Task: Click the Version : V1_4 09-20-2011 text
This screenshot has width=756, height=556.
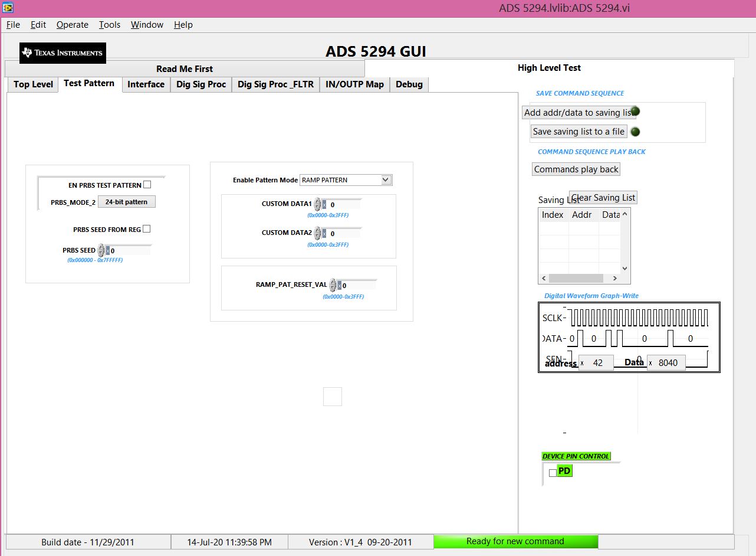Action: [x=360, y=542]
